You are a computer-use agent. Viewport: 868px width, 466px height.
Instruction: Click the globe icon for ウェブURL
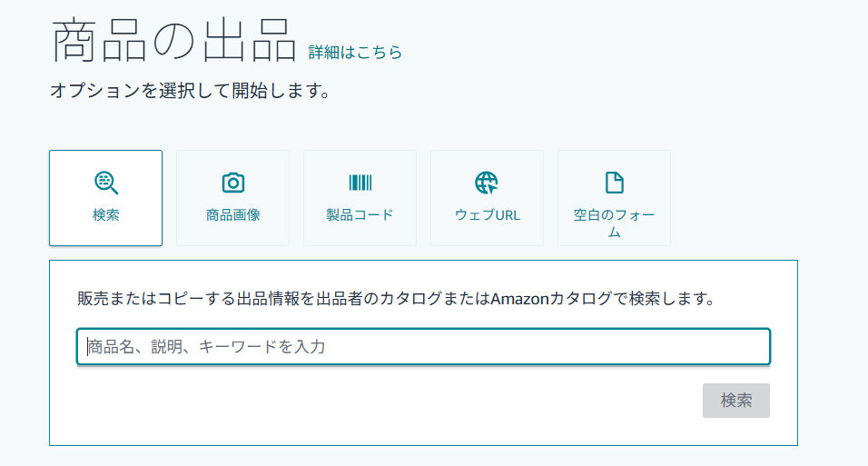pos(487,183)
